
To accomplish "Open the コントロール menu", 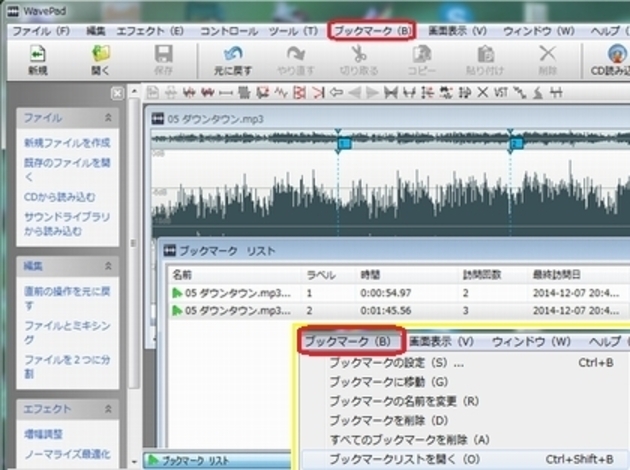I will click(229, 31).
